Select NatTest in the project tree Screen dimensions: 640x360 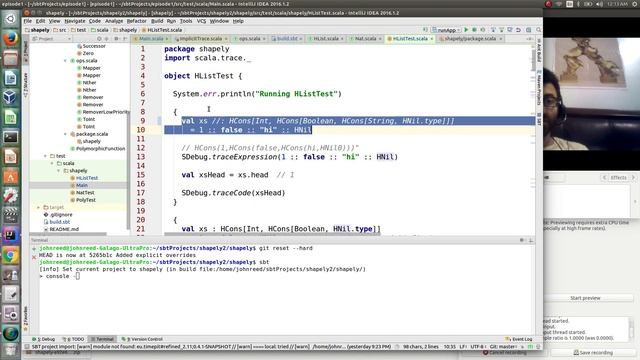click(x=85, y=193)
